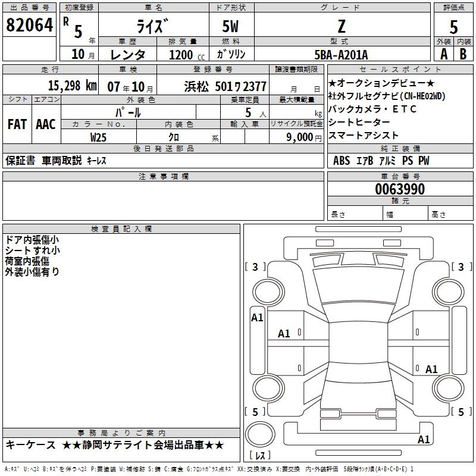This screenshot has height=476, width=476.
Task: Click the registration number 浜松 501ワ2377
Action: [226, 86]
